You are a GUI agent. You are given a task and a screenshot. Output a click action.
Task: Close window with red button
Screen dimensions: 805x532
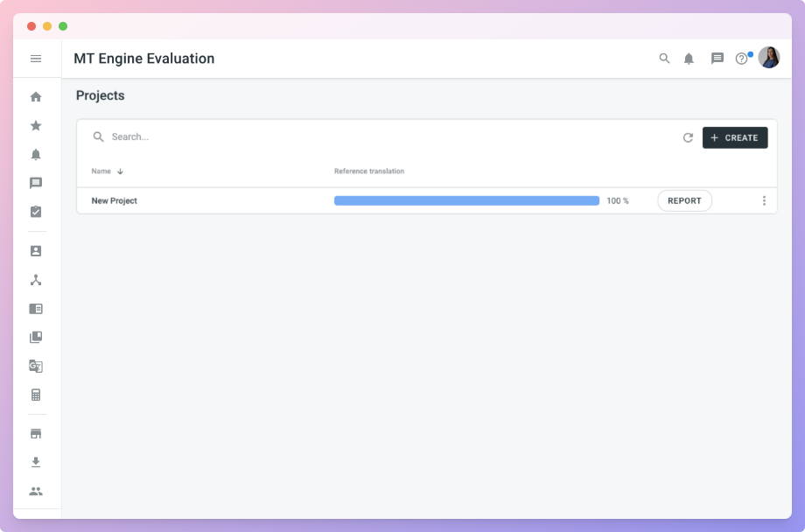pyautogui.click(x=31, y=26)
